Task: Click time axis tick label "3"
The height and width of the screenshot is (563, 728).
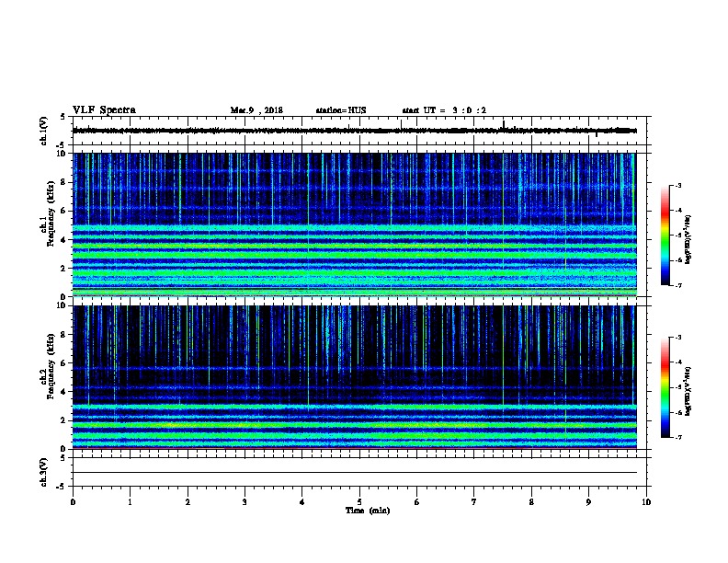Action: (245, 502)
